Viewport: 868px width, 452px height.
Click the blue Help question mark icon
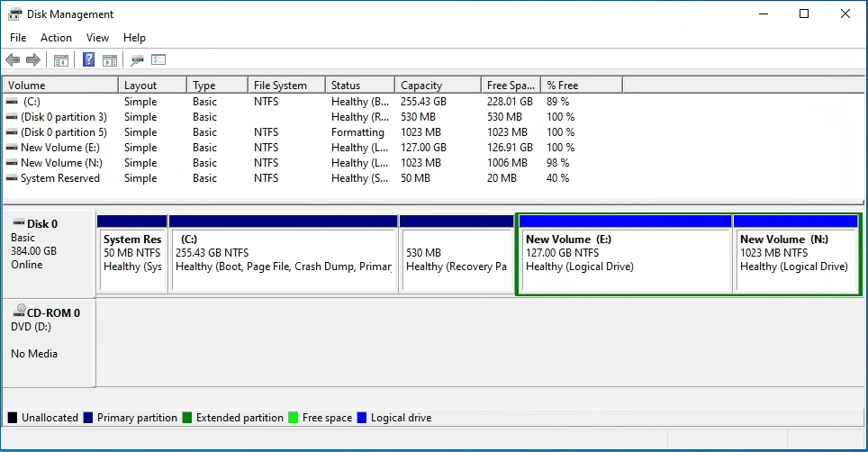[x=88, y=60]
